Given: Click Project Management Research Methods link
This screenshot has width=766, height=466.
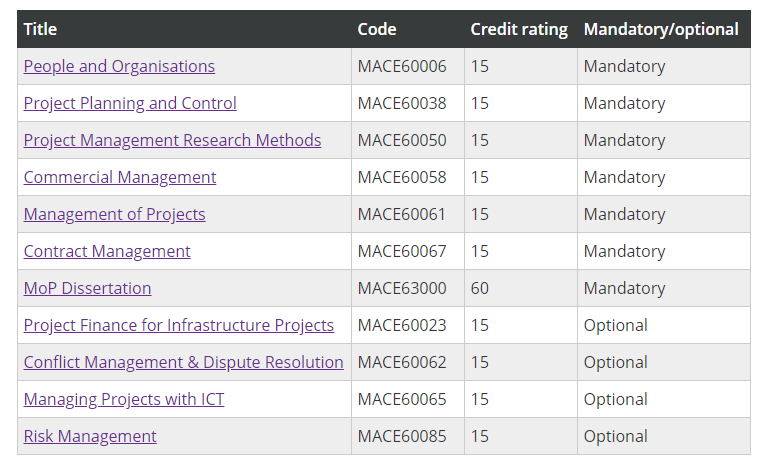Looking at the screenshot, I should pyautogui.click(x=172, y=141).
